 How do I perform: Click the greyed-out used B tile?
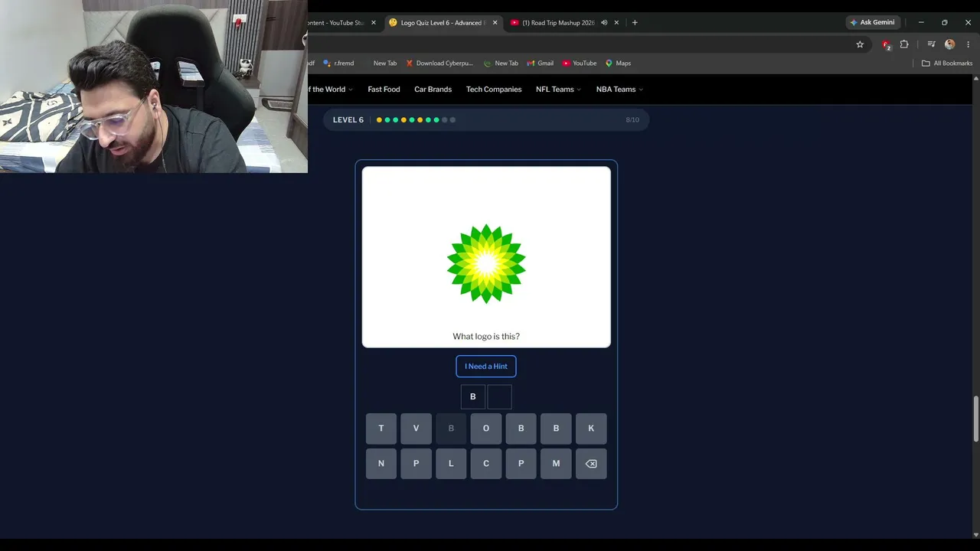(451, 429)
